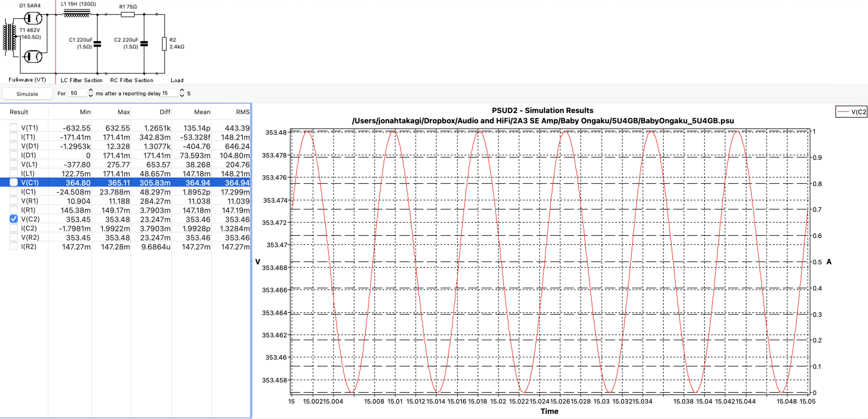
Task: Select the V(L1) row Max value 275.77
Action: 118,164
